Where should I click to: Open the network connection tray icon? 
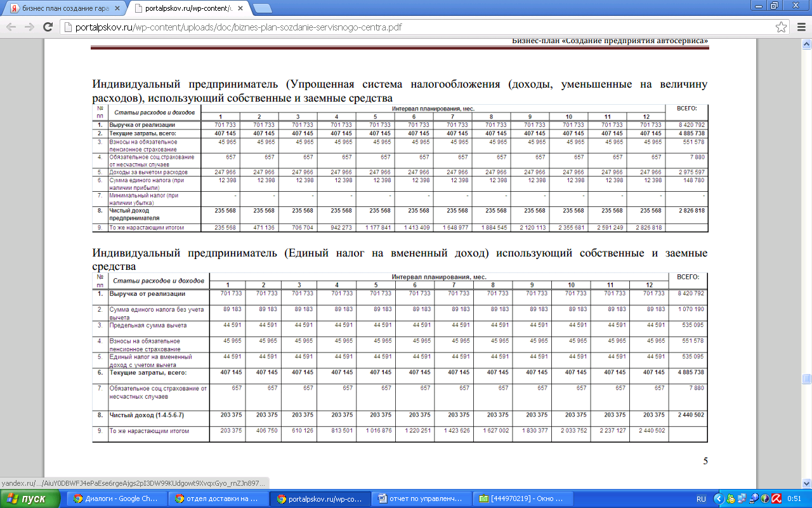[742, 499]
